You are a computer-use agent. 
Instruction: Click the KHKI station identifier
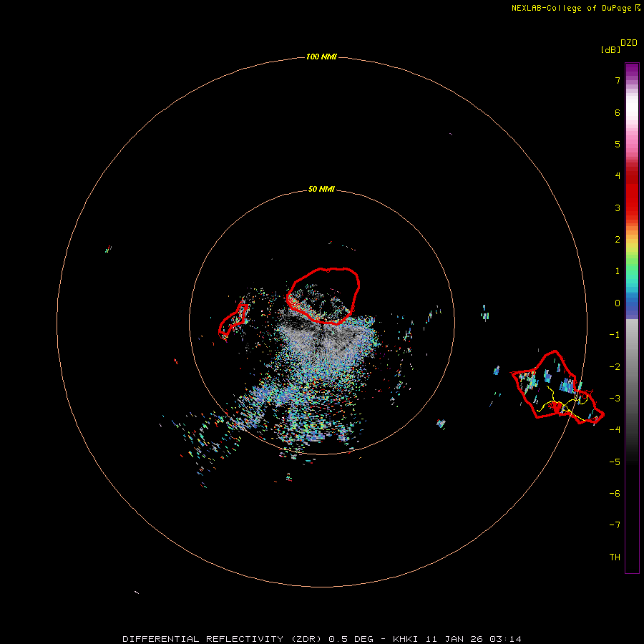click(x=406, y=639)
